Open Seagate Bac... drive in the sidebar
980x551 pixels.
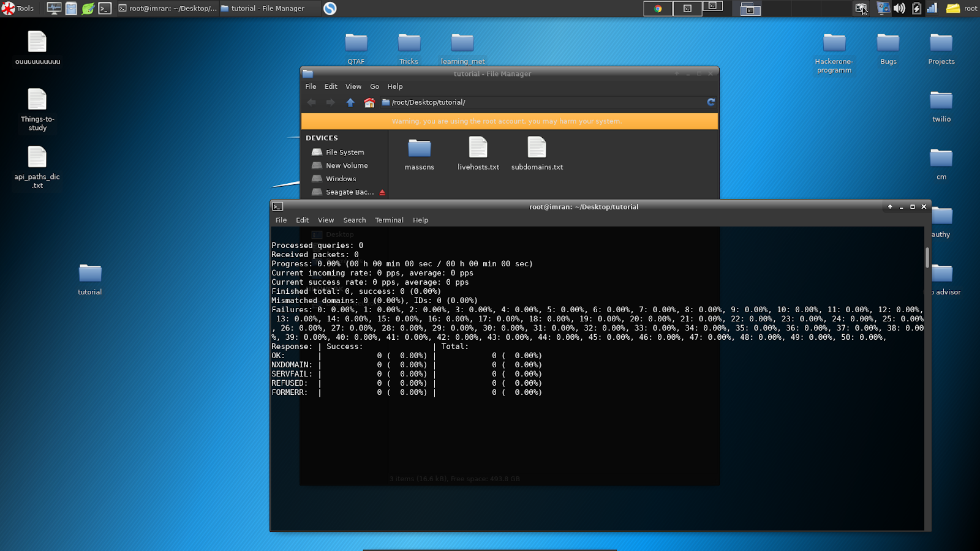coord(343,192)
